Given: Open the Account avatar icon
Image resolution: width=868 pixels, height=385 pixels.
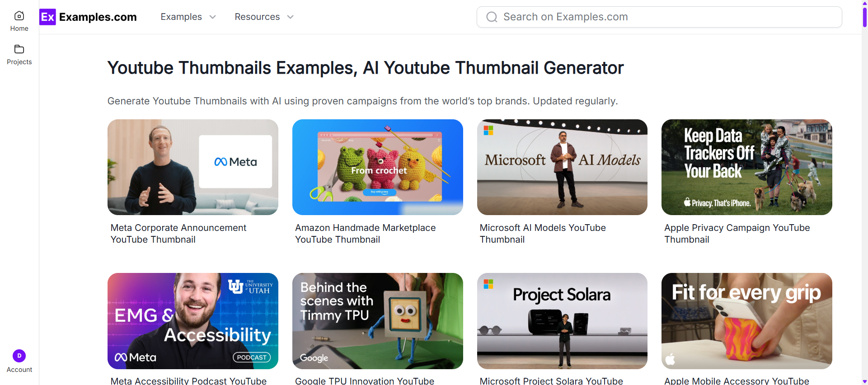Looking at the screenshot, I should point(19,356).
